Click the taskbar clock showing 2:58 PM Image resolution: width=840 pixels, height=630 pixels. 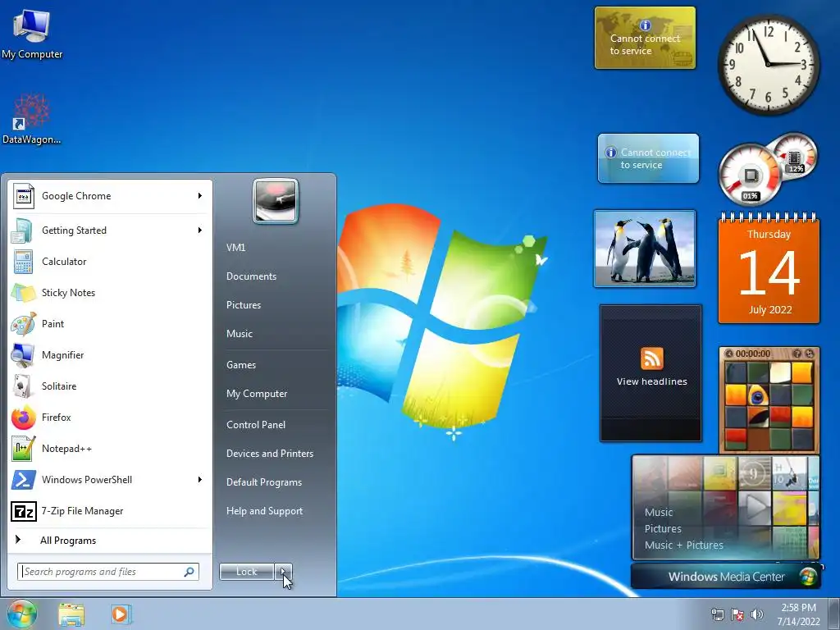tap(798, 614)
